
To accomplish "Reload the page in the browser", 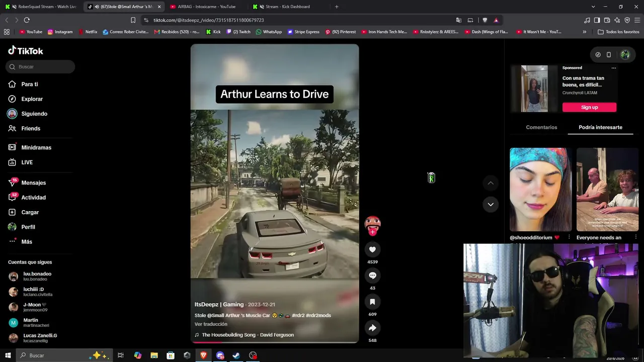I will click(27, 20).
